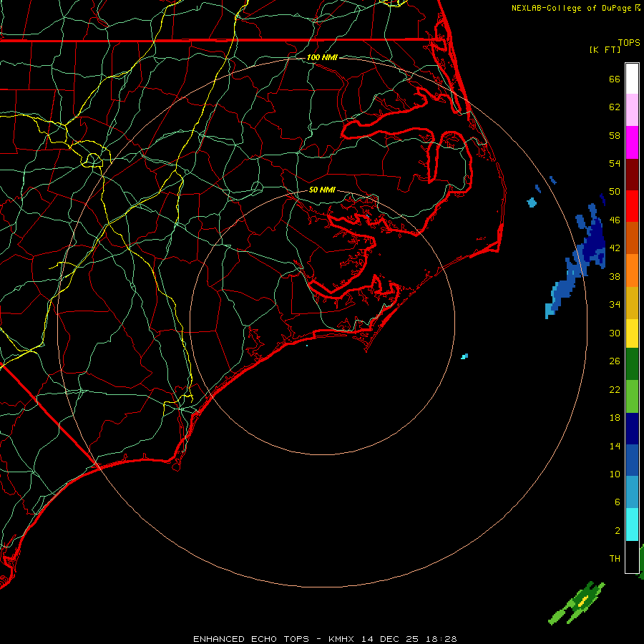Click the '34' legend value

coord(615,305)
